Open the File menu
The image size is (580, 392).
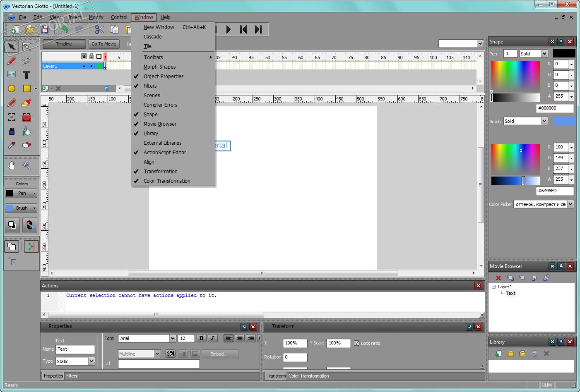click(22, 17)
